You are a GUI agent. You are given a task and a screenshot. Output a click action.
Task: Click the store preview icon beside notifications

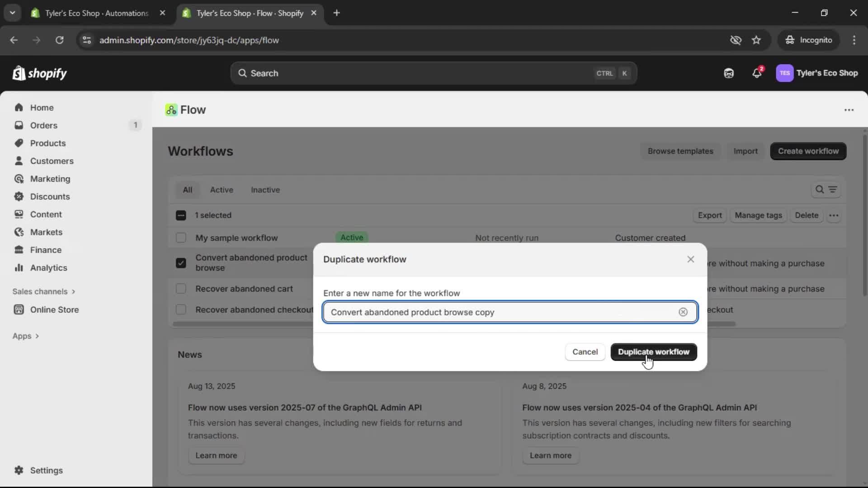tap(728, 73)
